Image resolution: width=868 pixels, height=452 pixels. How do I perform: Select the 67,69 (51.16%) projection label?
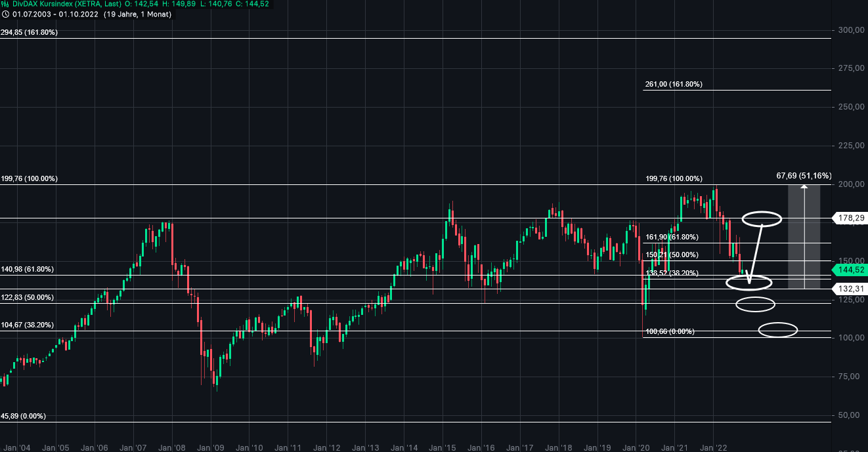804,175
